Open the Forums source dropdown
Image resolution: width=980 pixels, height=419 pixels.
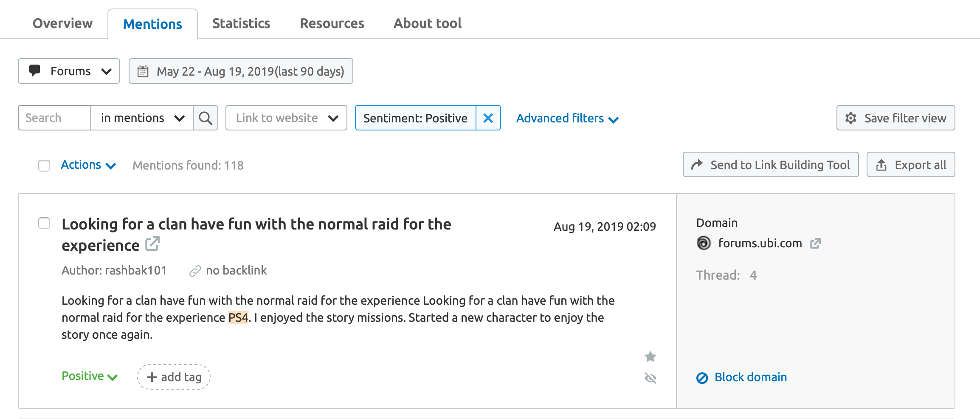point(69,71)
